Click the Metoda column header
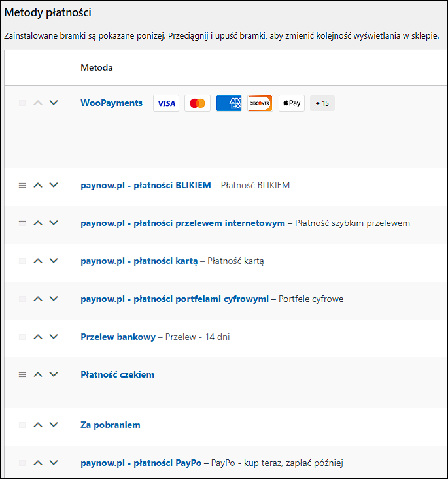This screenshot has width=448, height=479. [96, 68]
